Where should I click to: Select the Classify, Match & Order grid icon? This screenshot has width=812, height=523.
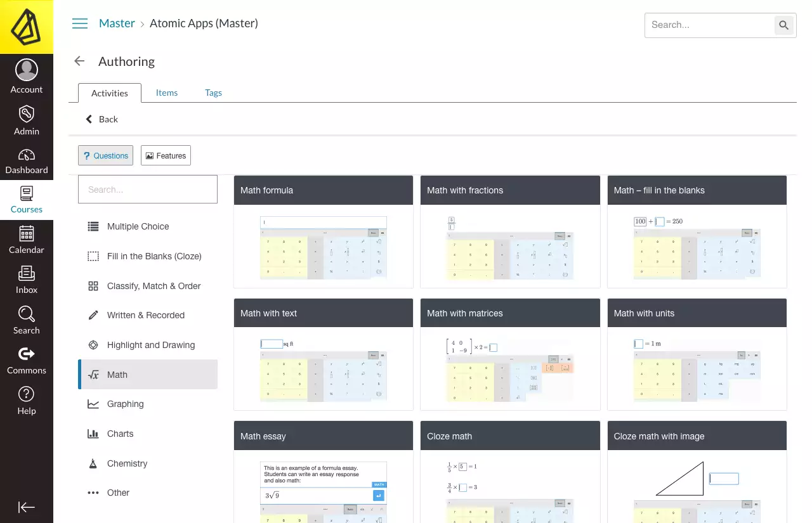coord(93,286)
